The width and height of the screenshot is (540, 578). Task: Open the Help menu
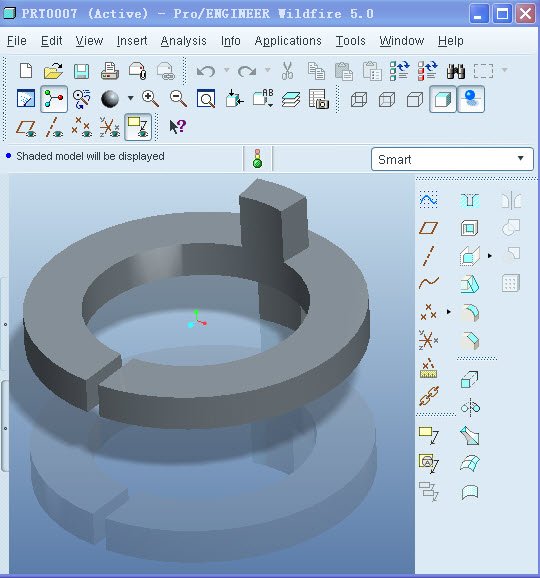click(x=451, y=41)
